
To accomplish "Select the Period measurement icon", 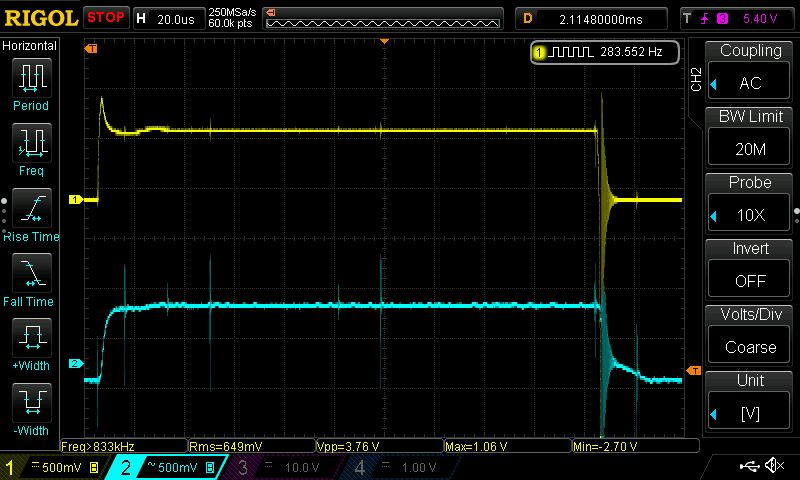I will (31, 78).
